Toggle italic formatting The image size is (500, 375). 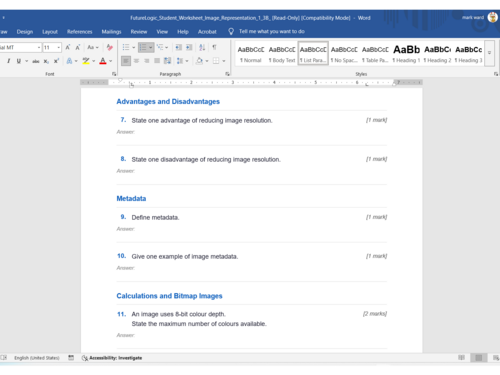(x=8, y=61)
